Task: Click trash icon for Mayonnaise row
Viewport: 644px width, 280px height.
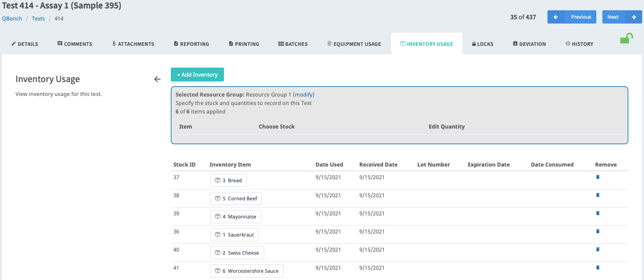Action: [598, 213]
